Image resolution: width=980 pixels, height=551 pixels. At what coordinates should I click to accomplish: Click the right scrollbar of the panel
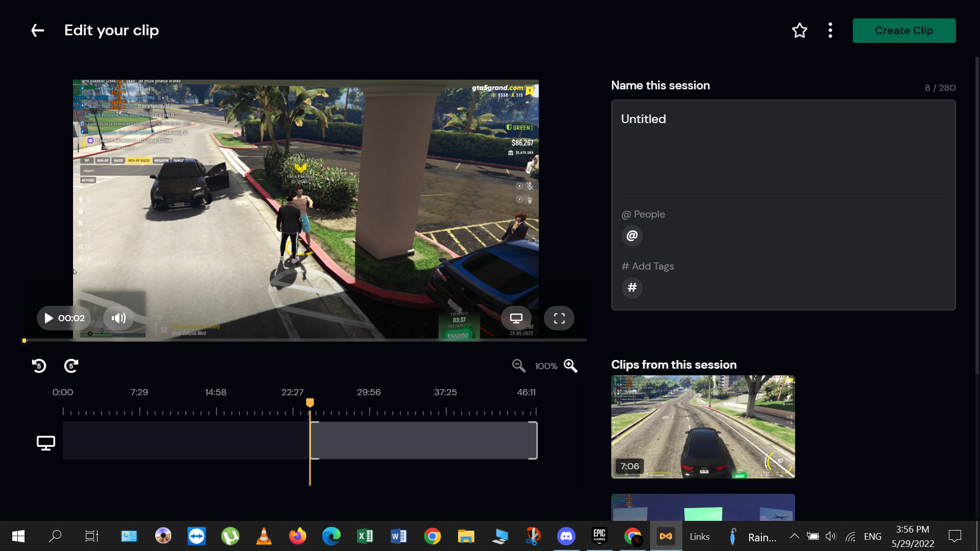977,214
